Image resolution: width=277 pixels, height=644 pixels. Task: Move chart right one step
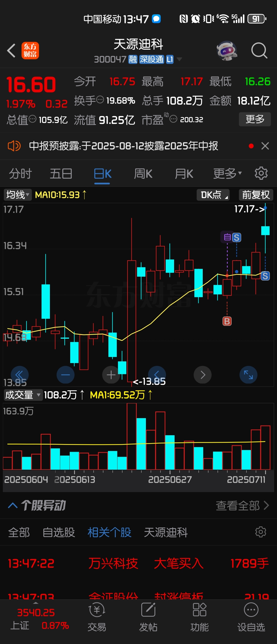pos(203,375)
